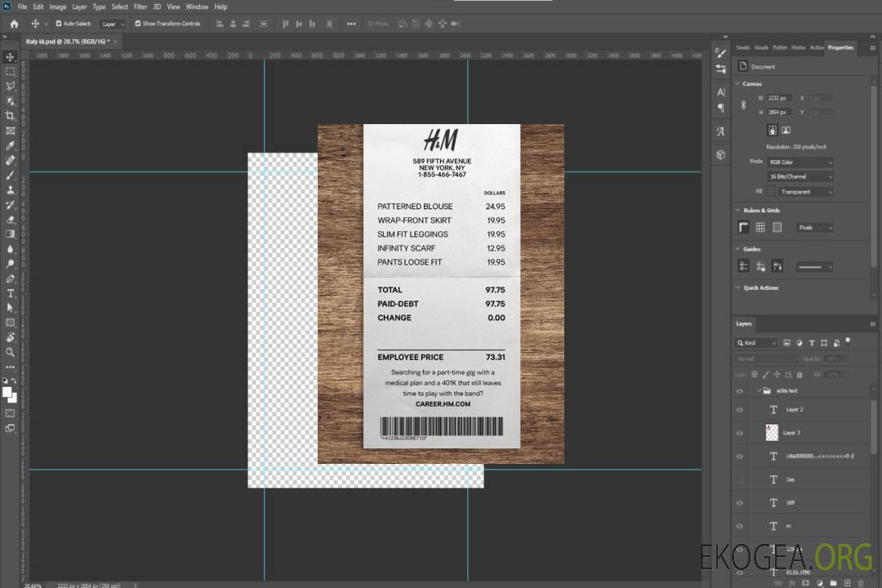This screenshot has height=588, width=882.
Task: Select the Path Selection arrow tool
Action: pos(10,308)
